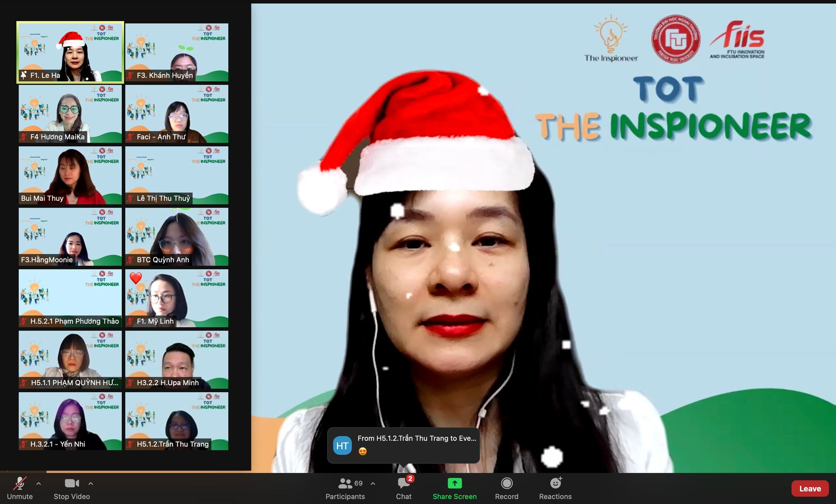
Task: Click muted mic icon on F1. Mỹ Linh
Action: [x=131, y=322]
